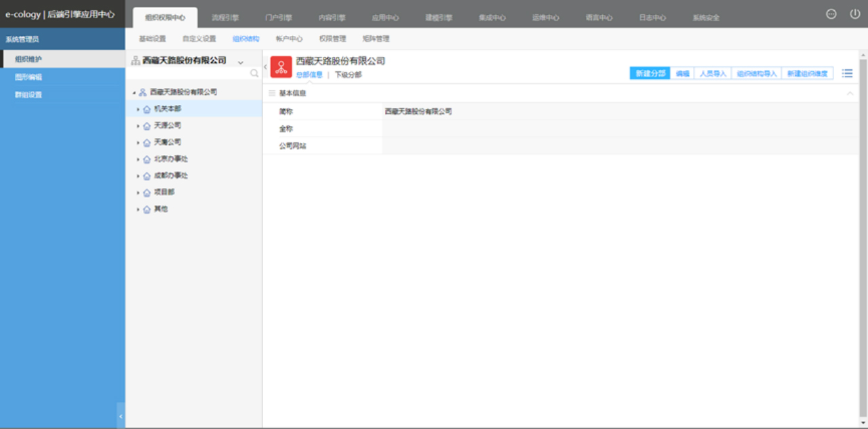Expand the 成都办事处 tree node
This screenshot has width=868, height=429.
pos(138,176)
